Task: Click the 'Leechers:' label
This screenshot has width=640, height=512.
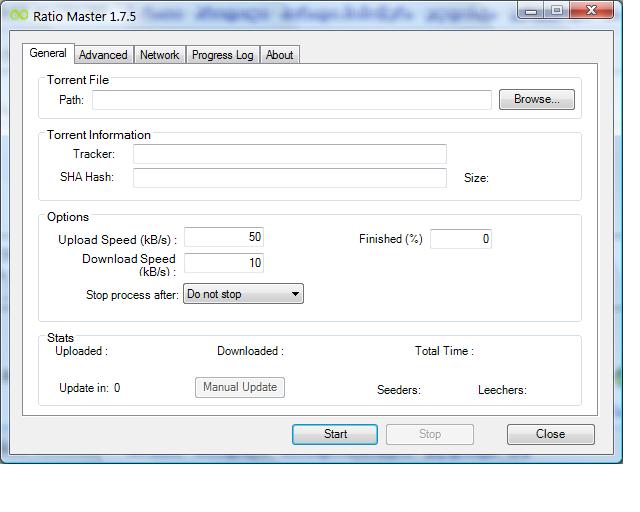Action: click(502, 390)
